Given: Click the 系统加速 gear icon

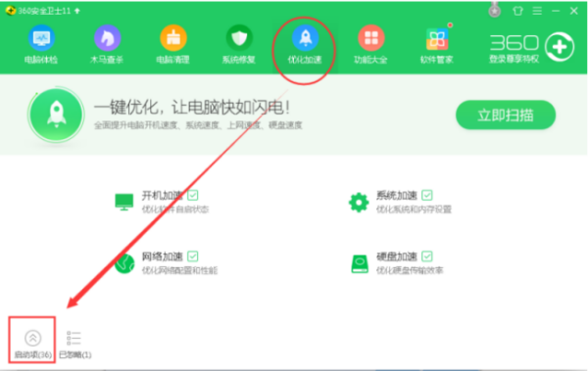Looking at the screenshot, I should (359, 203).
